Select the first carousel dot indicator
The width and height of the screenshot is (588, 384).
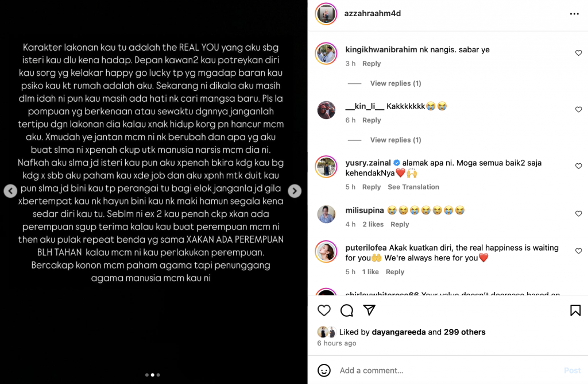146,375
